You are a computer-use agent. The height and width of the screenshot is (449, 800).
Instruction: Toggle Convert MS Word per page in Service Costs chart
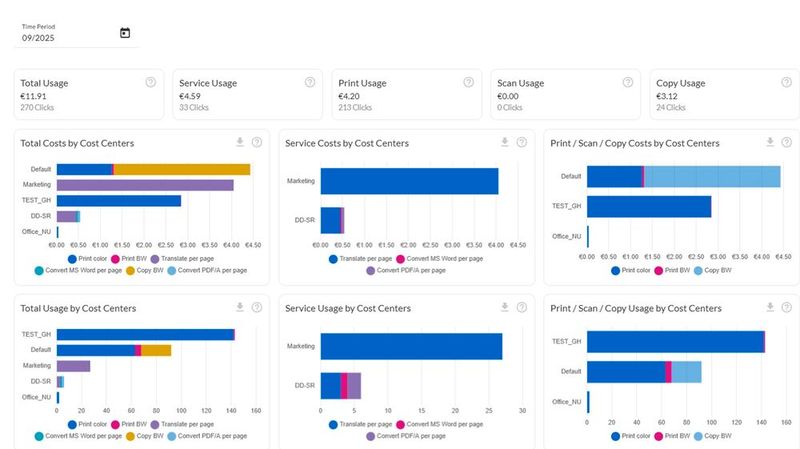(439, 259)
